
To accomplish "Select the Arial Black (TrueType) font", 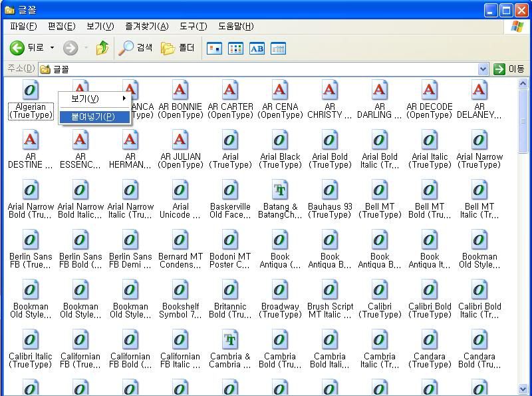I will (280, 150).
